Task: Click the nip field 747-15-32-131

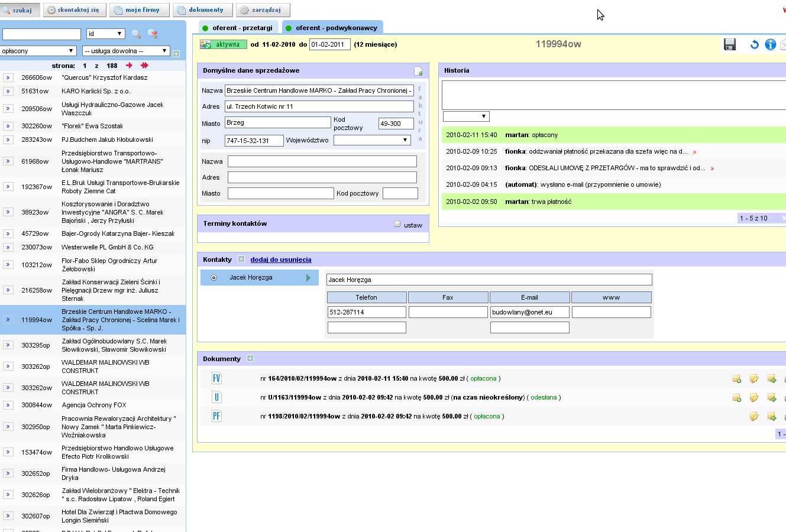Action: (x=254, y=141)
